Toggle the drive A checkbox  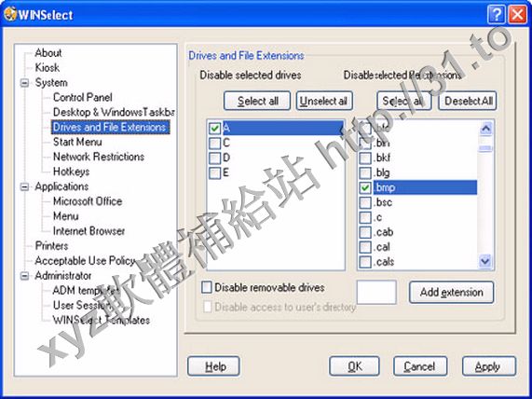coord(215,128)
